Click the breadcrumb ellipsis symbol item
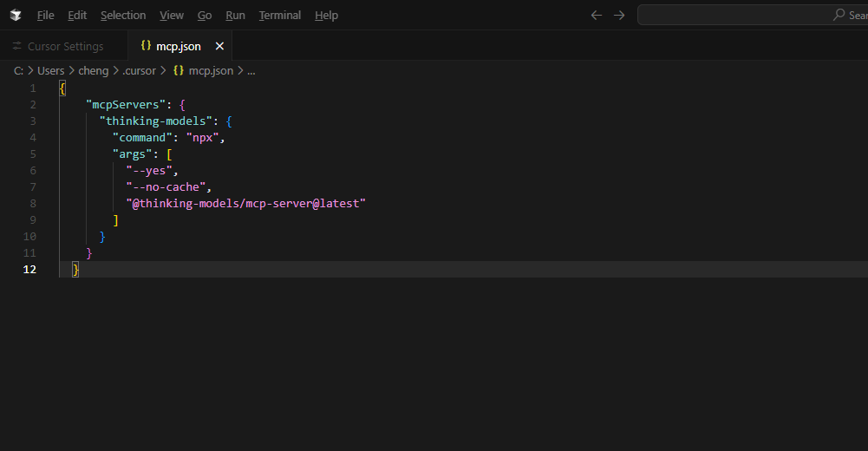This screenshot has height=451, width=868. click(251, 71)
